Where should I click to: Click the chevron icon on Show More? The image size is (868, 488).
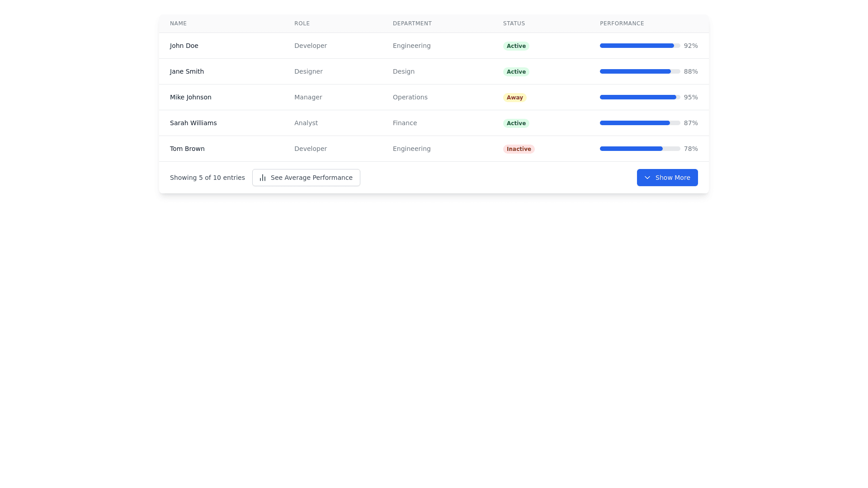pyautogui.click(x=647, y=178)
